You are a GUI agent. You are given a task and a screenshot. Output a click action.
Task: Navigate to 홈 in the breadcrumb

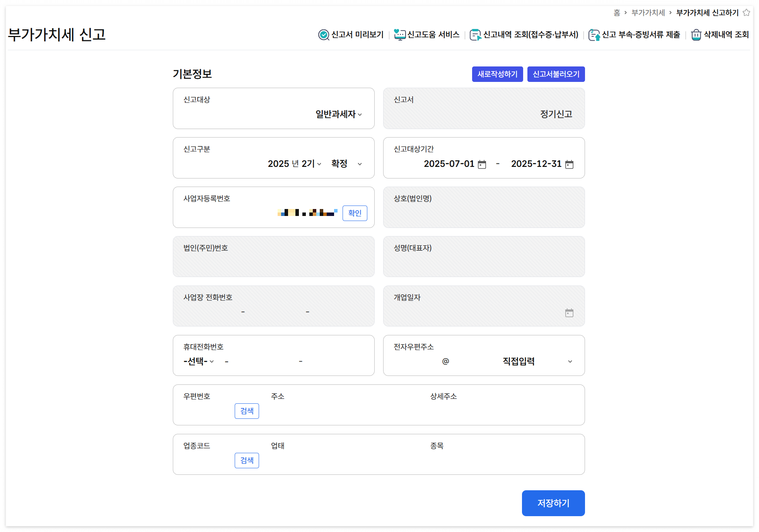617,12
